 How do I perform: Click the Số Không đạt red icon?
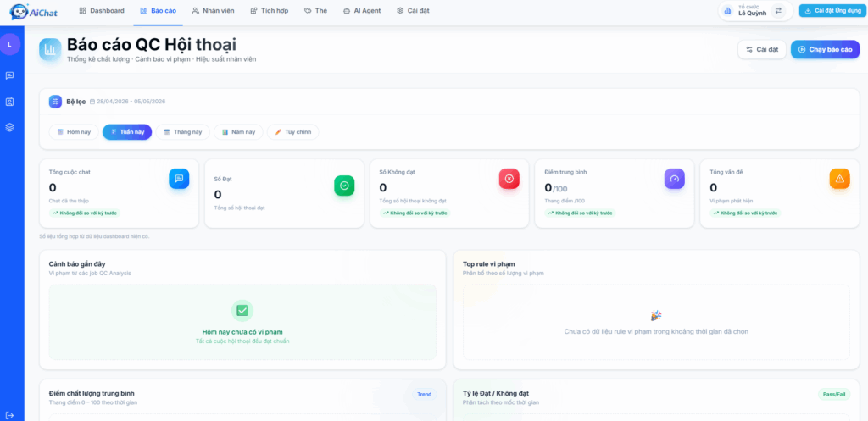pyautogui.click(x=509, y=179)
